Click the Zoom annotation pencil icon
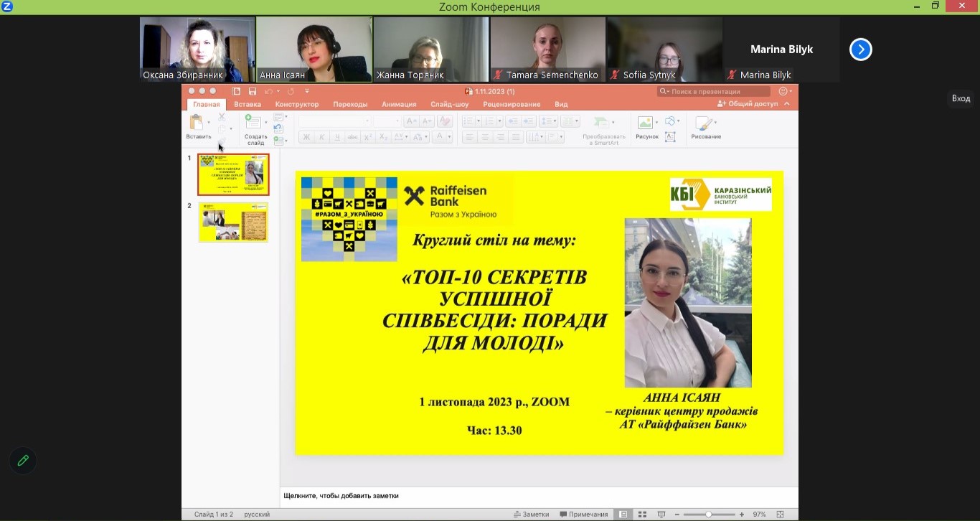The height and width of the screenshot is (521, 980). (23, 461)
